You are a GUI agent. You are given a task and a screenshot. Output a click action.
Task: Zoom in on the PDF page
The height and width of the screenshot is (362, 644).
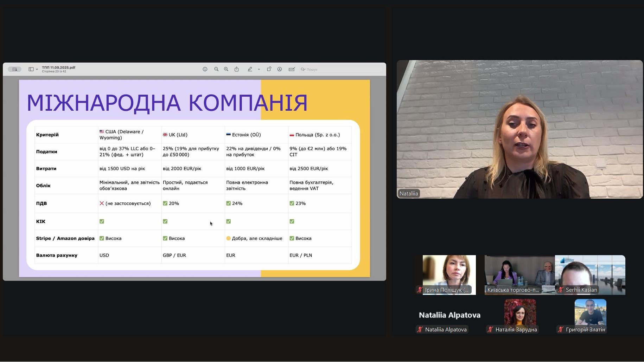pyautogui.click(x=226, y=69)
